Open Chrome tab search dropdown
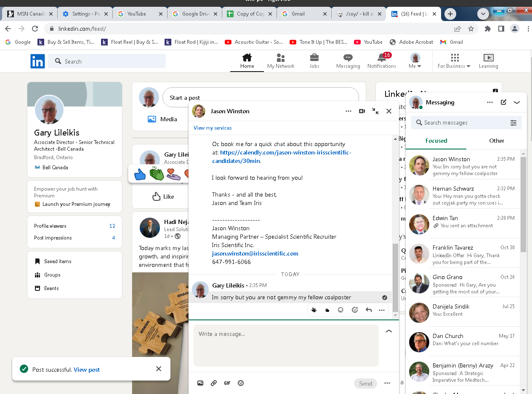The image size is (532, 394). [483, 14]
